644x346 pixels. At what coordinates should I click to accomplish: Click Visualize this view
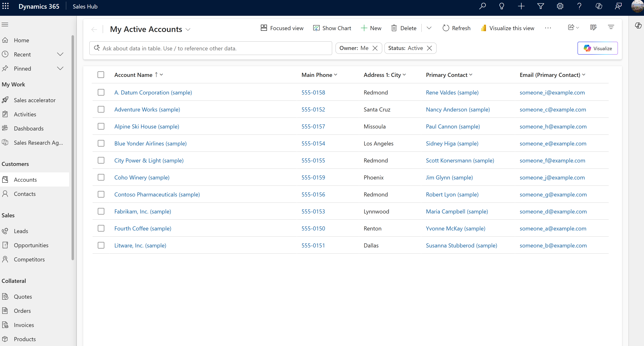(x=507, y=28)
